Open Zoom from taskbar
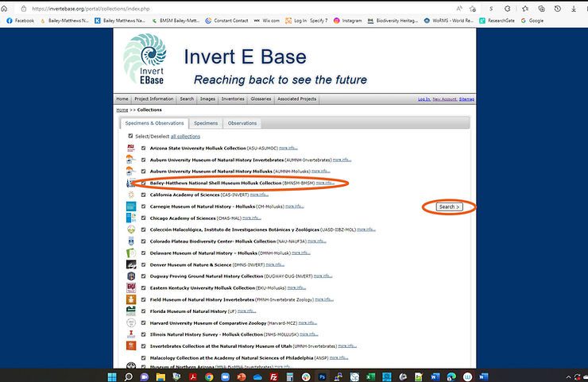This screenshot has width=588, height=382. [226, 376]
